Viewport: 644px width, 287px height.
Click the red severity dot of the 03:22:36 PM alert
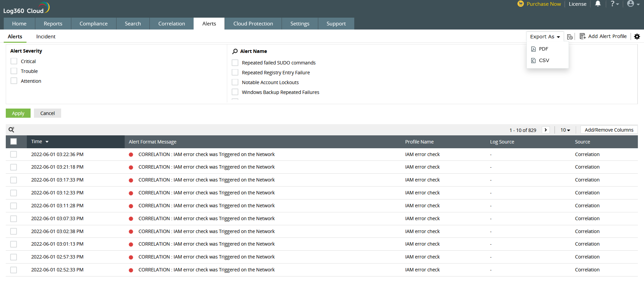coord(131,155)
